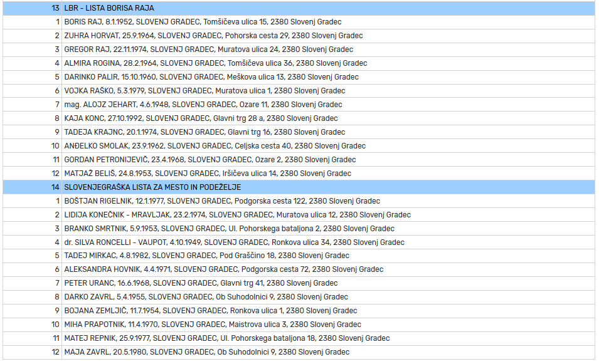Select the MATJAŽ BELIŠ row
This screenshot has width=599, height=364.
click(x=299, y=173)
